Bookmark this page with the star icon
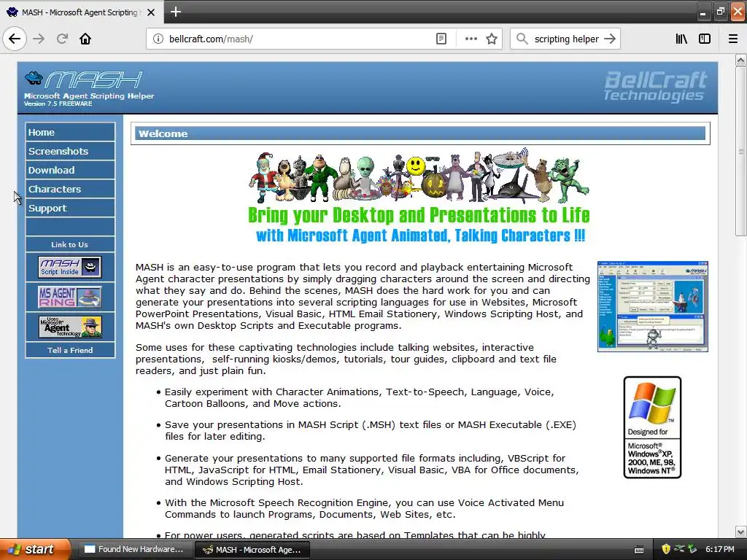Viewport: 747px width, 560px height. point(492,39)
